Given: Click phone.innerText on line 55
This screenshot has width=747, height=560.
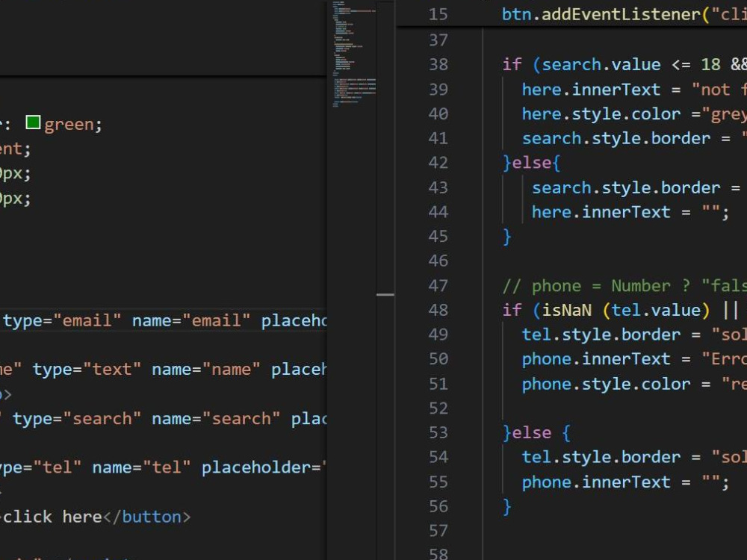Looking at the screenshot, I should coord(596,482).
